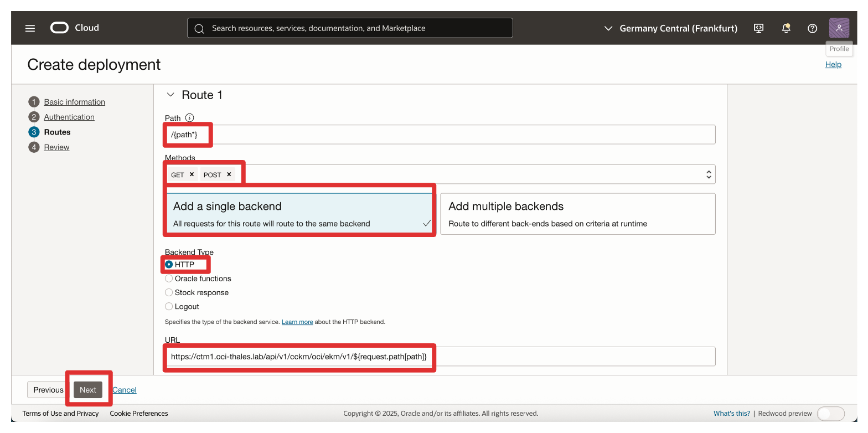Open the help question mark icon
The width and height of the screenshot is (868, 433).
tap(812, 28)
